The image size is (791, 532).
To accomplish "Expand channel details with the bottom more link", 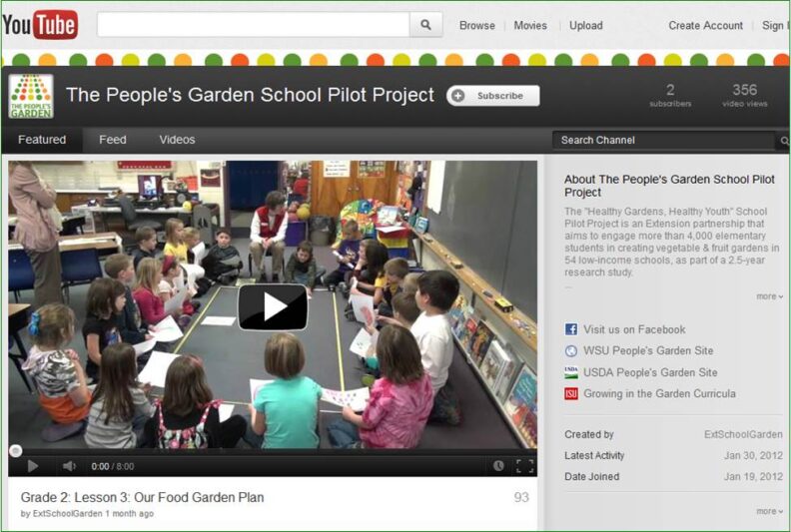I will click(770, 511).
